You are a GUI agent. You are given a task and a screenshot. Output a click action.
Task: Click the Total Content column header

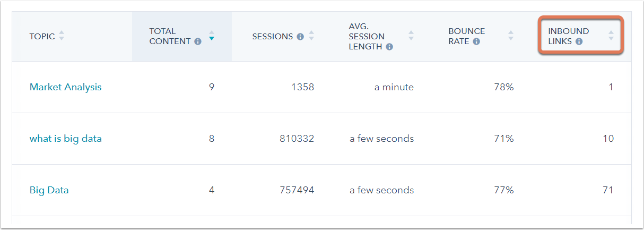pyautogui.click(x=170, y=36)
